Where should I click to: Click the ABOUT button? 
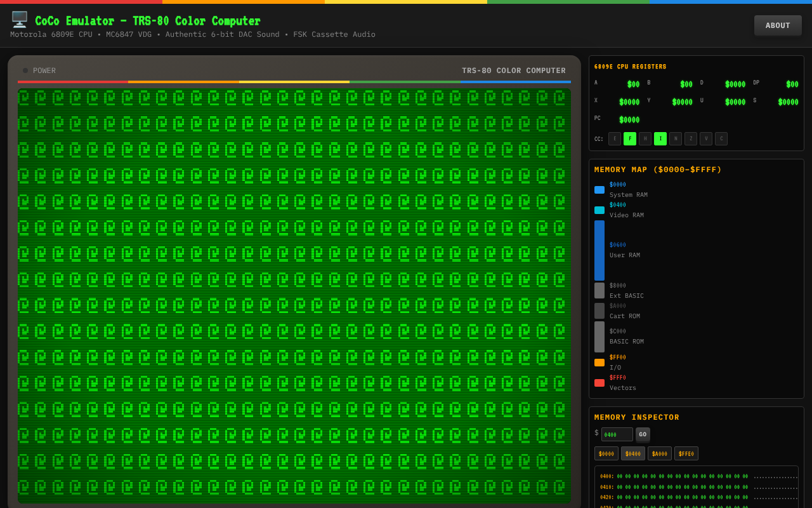[778, 25]
